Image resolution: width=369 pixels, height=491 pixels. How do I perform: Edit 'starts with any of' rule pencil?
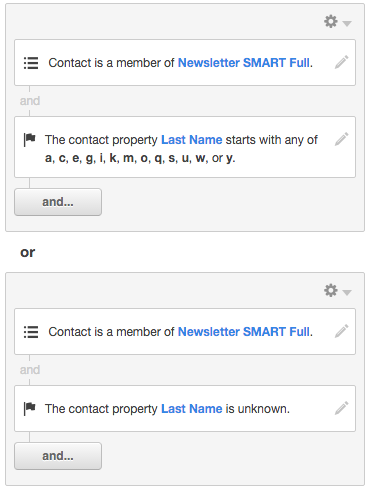pos(342,139)
